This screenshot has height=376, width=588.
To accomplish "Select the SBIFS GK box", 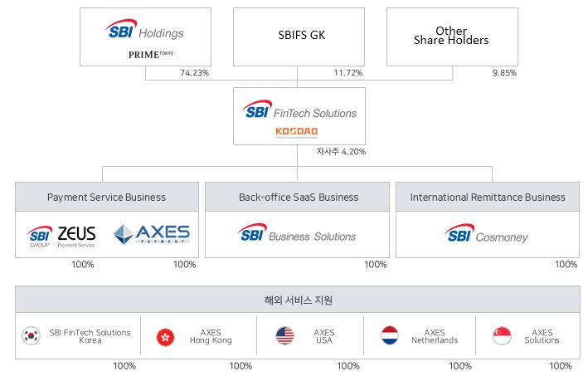I will pyautogui.click(x=299, y=37).
